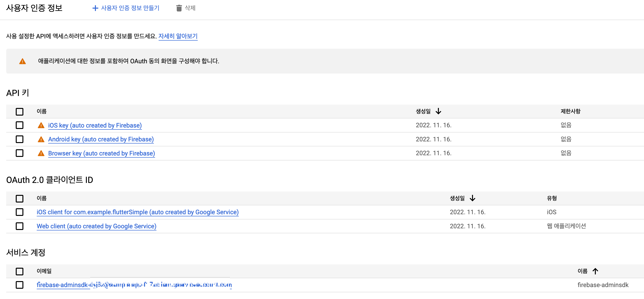Select all OAuth client IDs checkbox
644x299 pixels.
click(x=20, y=199)
